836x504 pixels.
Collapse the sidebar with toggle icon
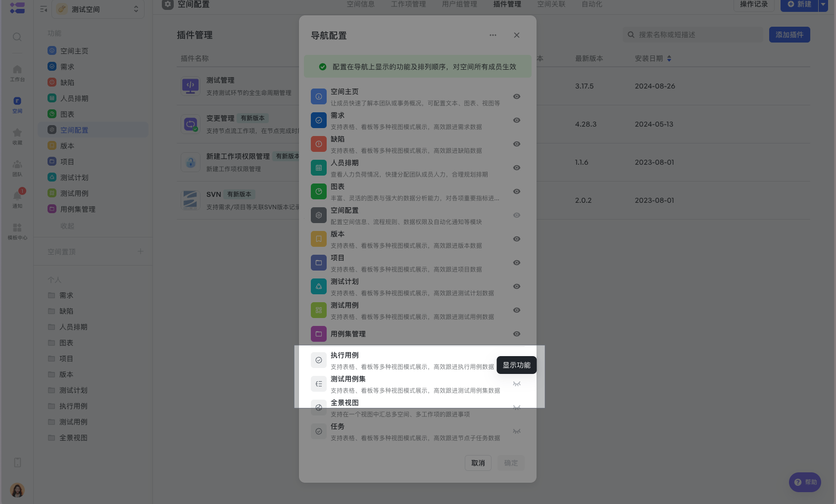pyautogui.click(x=44, y=9)
